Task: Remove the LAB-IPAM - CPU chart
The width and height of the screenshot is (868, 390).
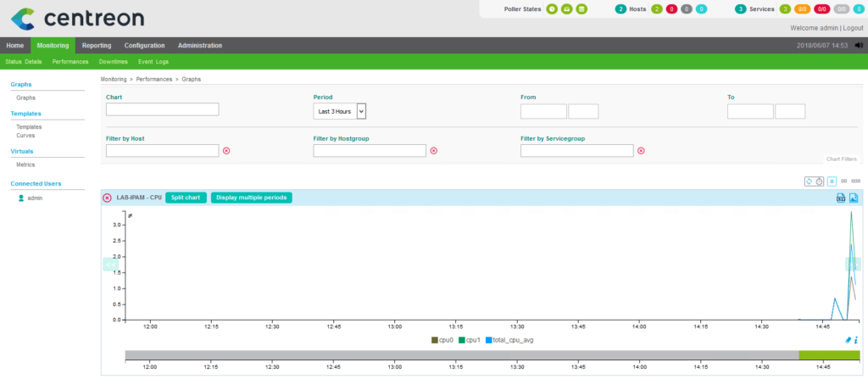Action: 108,198
